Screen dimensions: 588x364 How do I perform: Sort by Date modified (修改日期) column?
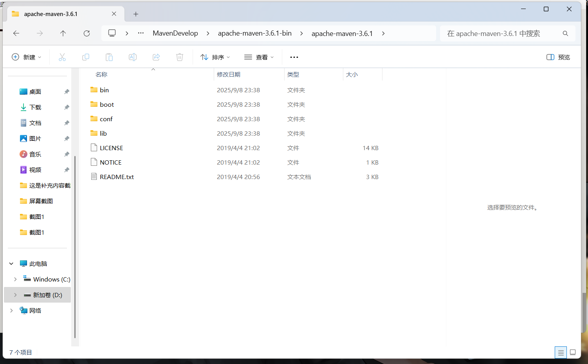pyautogui.click(x=249, y=74)
